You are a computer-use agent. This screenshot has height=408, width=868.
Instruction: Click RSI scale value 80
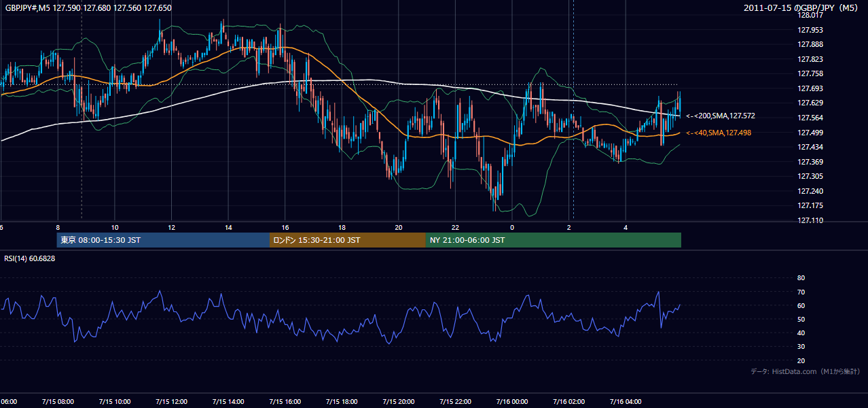tap(801, 278)
